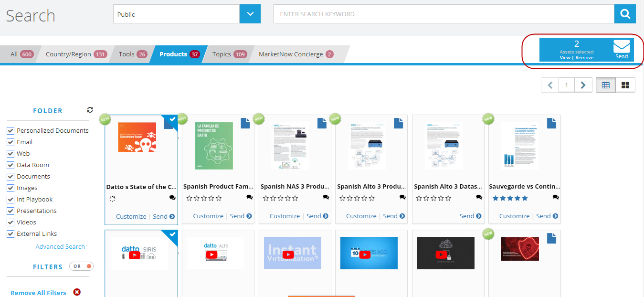Open comments on Datto s State of the C... card

(172, 197)
